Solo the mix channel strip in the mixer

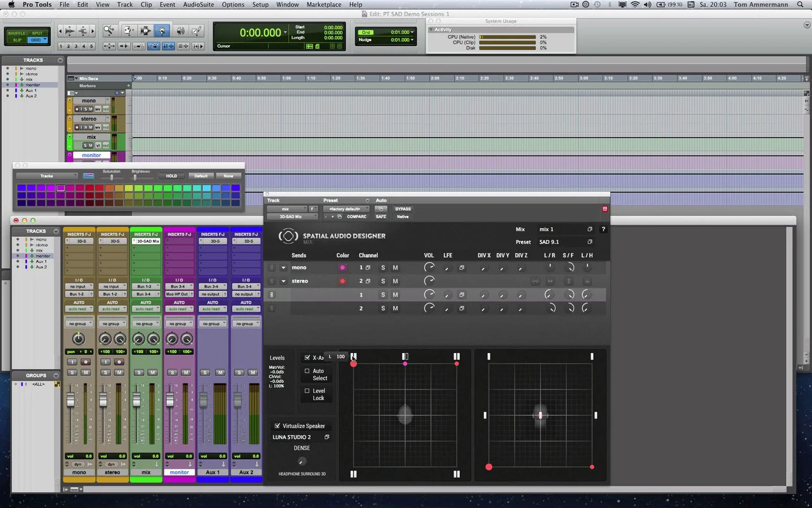[x=139, y=372]
